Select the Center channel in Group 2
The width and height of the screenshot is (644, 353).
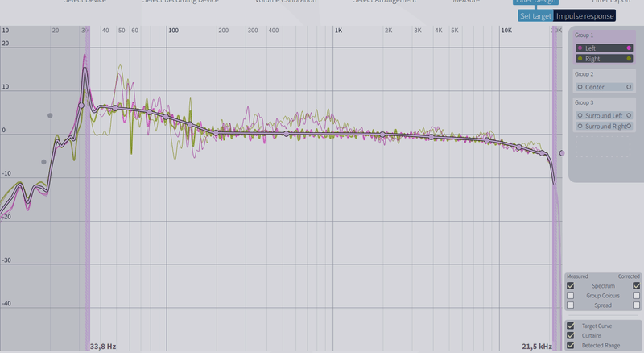click(x=604, y=87)
